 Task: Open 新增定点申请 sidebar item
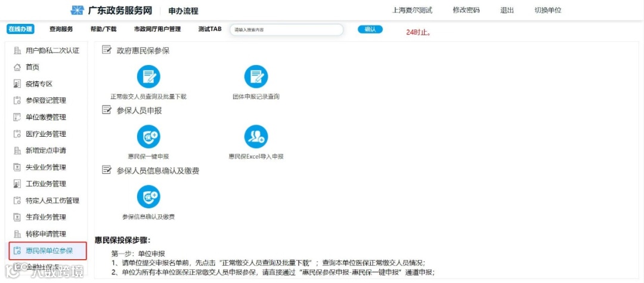pos(46,150)
